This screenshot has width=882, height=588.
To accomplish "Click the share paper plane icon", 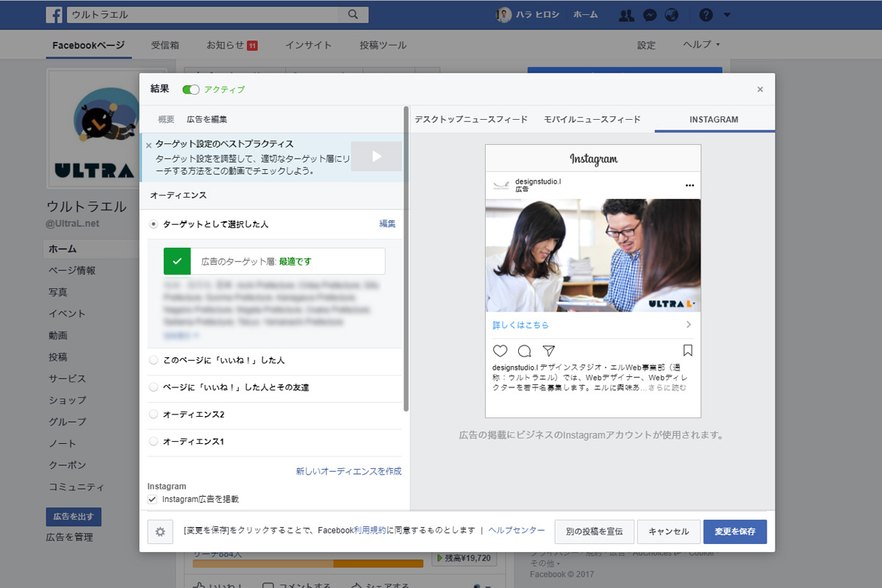I will 548,351.
